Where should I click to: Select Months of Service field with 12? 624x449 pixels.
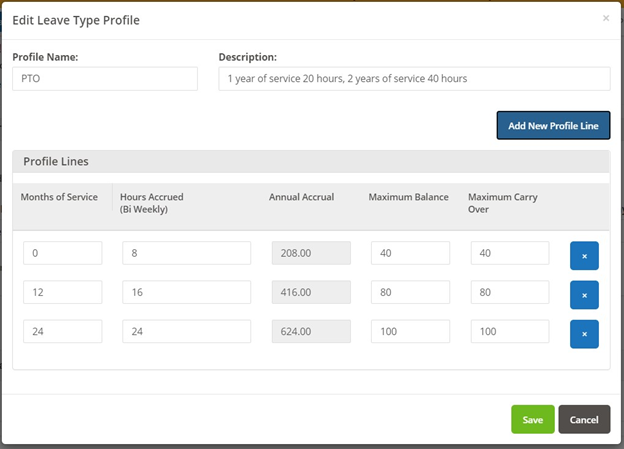pos(62,292)
